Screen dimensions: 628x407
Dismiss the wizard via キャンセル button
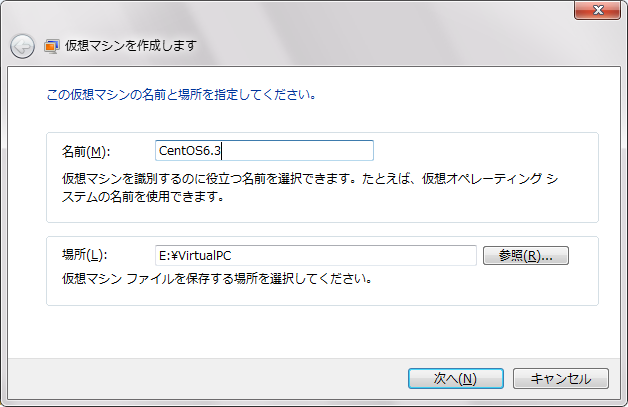point(561,379)
